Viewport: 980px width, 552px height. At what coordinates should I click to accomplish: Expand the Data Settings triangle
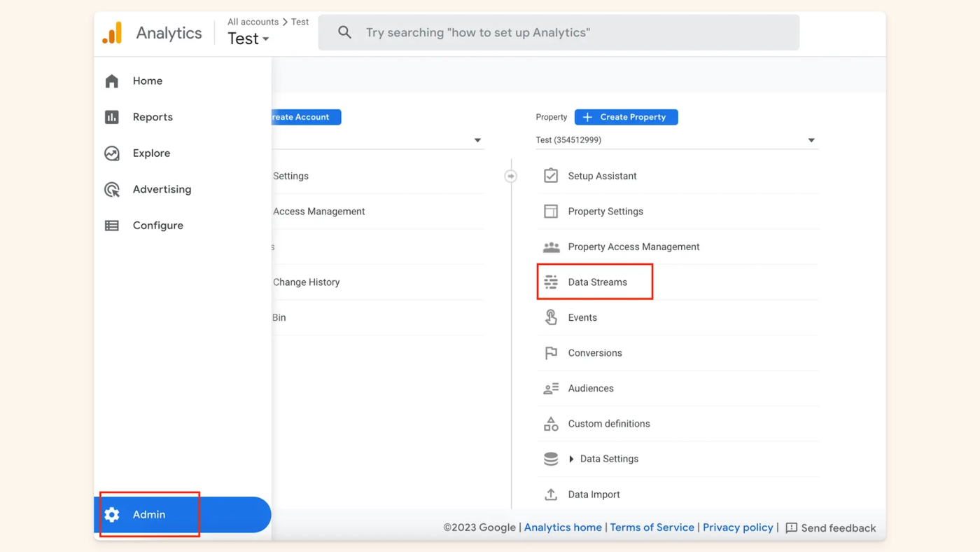pyautogui.click(x=572, y=459)
